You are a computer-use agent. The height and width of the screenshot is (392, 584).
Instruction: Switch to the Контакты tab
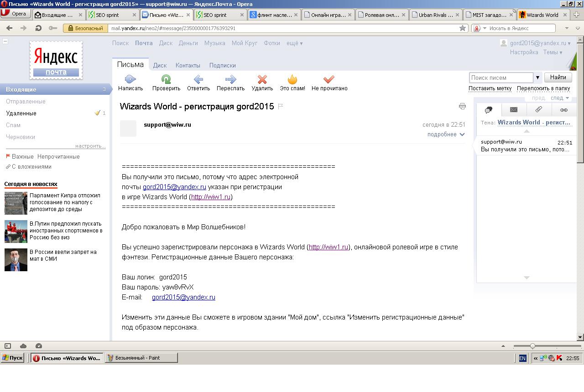pos(188,65)
